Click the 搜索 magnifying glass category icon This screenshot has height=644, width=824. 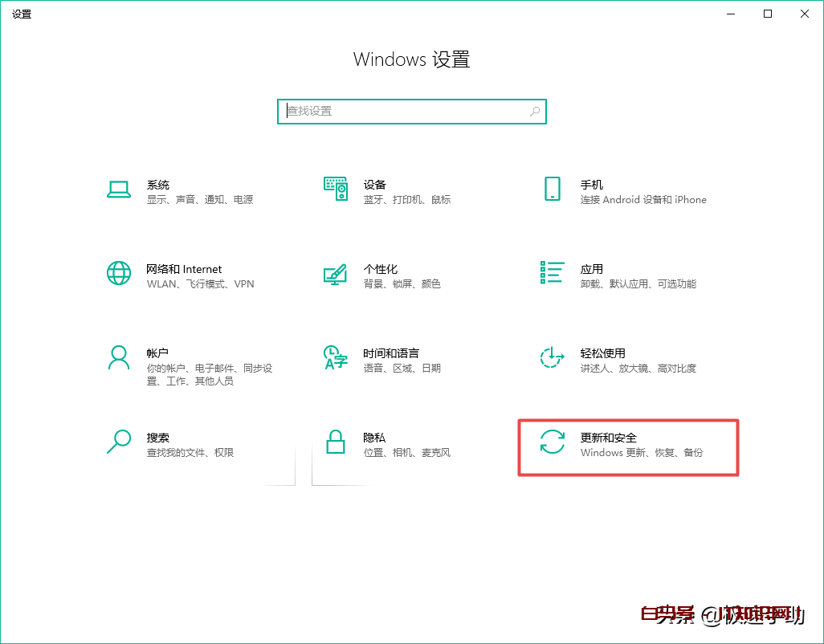[119, 442]
